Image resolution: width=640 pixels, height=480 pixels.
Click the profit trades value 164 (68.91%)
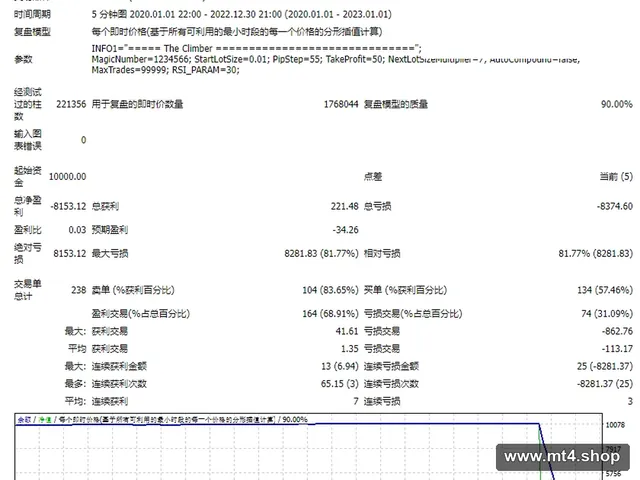pyautogui.click(x=330, y=313)
